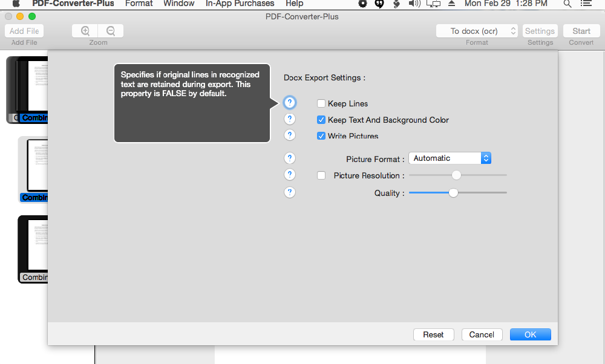The width and height of the screenshot is (605, 364).
Task: Click the Quality slider knob
Action: coord(453,192)
